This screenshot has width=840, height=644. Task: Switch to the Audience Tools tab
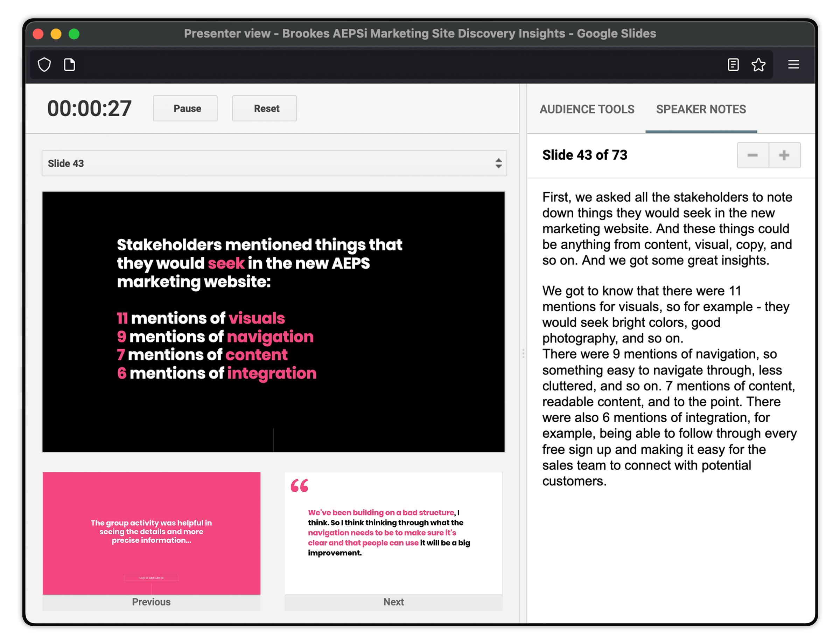point(587,109)
